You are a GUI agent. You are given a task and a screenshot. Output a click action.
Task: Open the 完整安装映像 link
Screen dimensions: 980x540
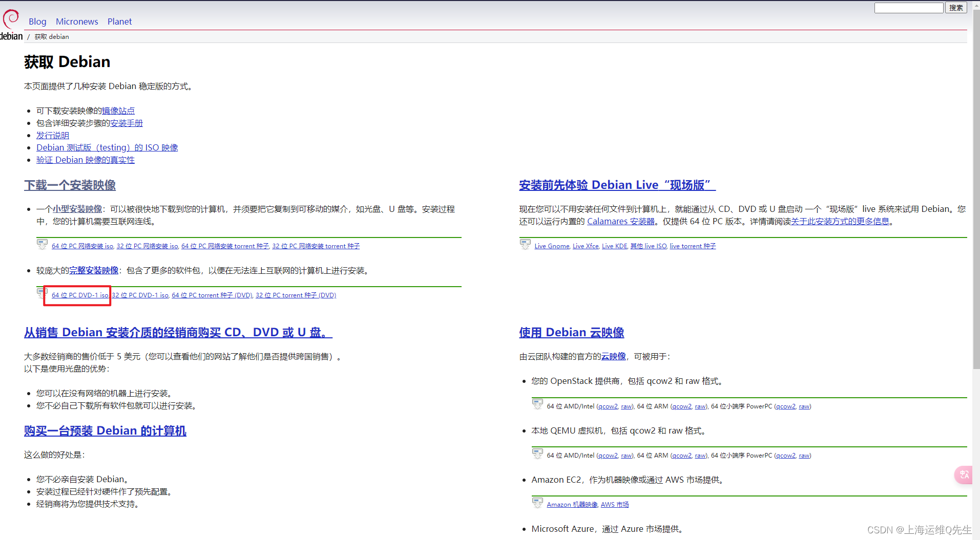coord(94,270)
